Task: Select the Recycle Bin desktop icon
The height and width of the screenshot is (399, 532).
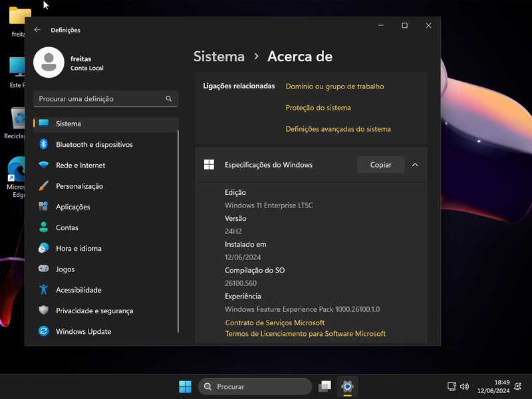Action: [x=15, y=123]
